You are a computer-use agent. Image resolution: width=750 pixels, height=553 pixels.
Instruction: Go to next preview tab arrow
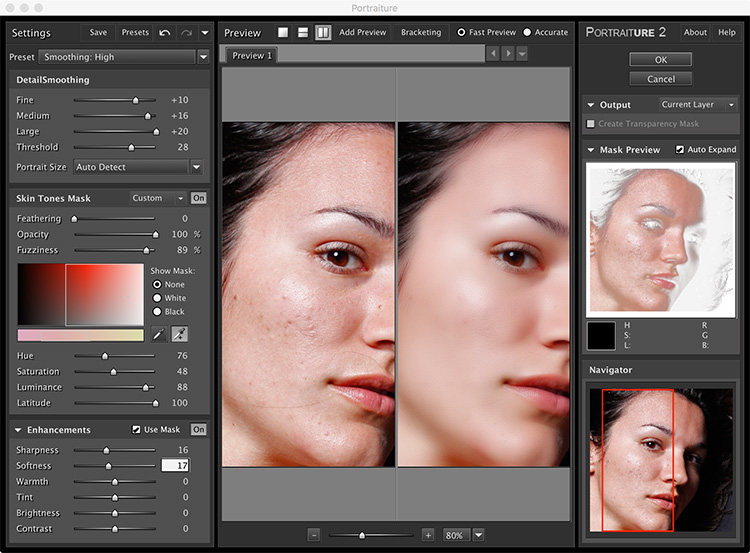pyautogui.click(x=508, y=54)
